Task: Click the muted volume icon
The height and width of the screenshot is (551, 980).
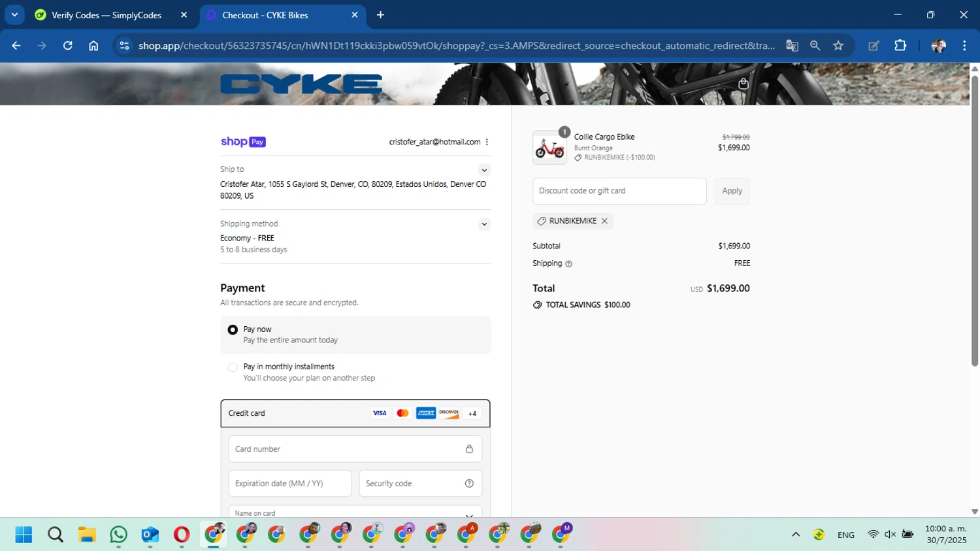Action: coord(890,535)
